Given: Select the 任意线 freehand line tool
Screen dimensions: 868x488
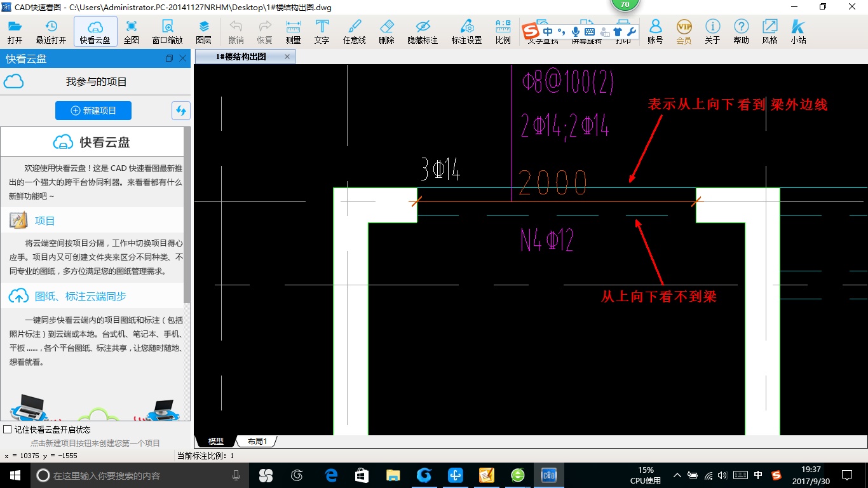Looking at the screenshot, I should pyautogui.click(x=355, y=32).
